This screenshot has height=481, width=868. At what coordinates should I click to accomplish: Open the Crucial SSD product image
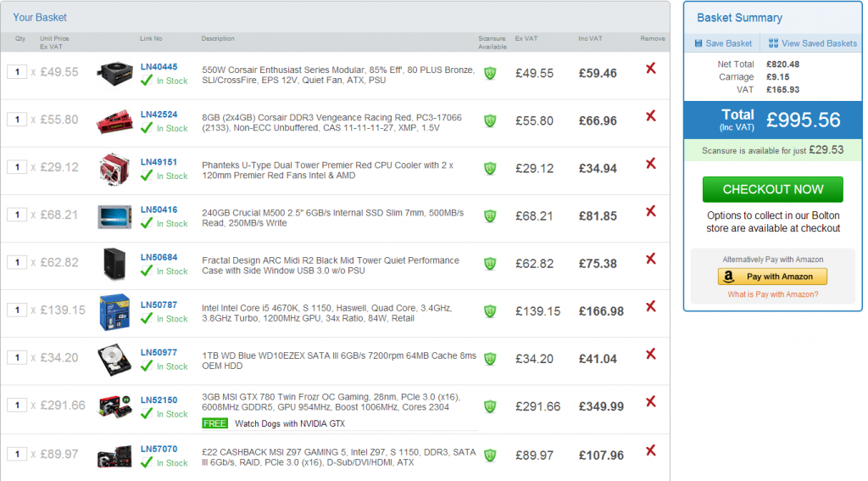tap(114, 216)
